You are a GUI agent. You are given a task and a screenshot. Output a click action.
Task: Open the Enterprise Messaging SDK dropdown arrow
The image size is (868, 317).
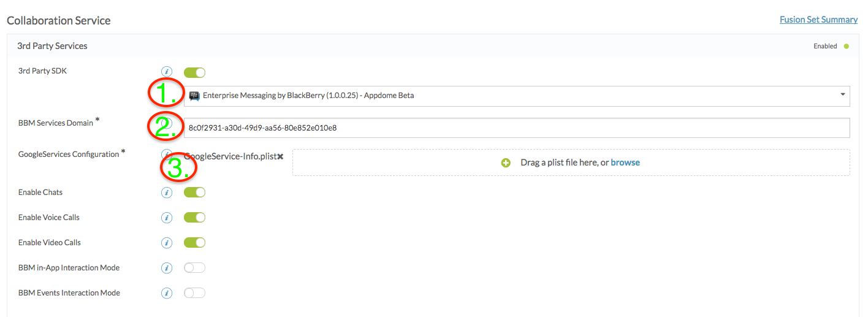842,95
